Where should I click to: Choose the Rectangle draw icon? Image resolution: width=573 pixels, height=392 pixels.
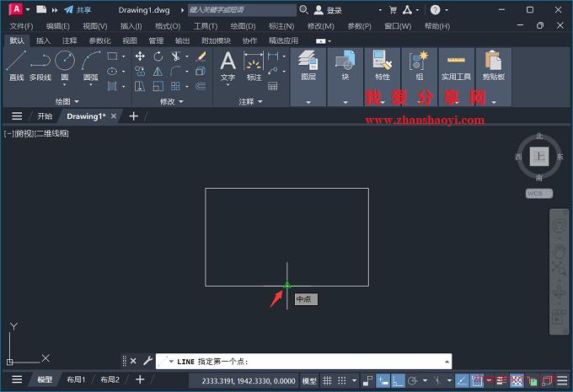coord(112,56)
